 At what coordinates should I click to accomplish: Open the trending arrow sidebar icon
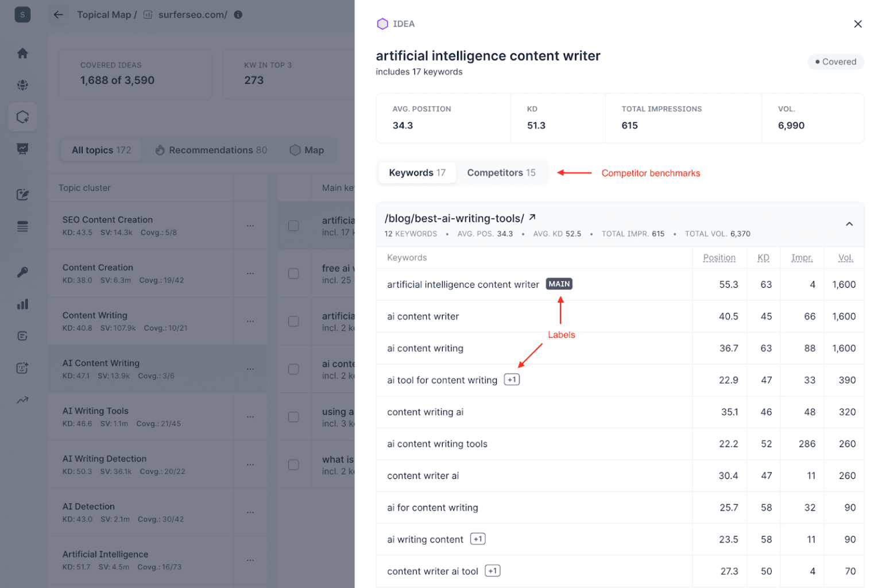[x=22, y=400]
